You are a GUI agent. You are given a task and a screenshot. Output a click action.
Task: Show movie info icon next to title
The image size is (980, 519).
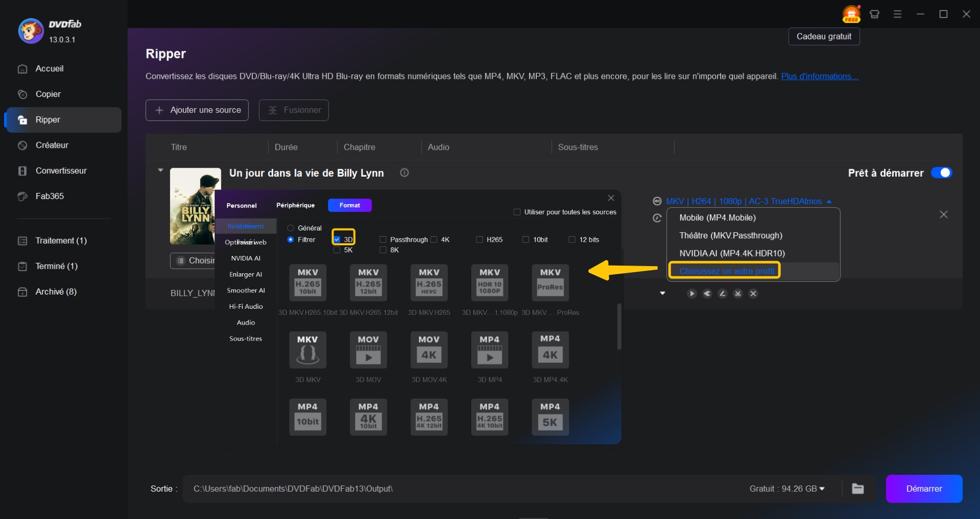(x=404, y=173)
